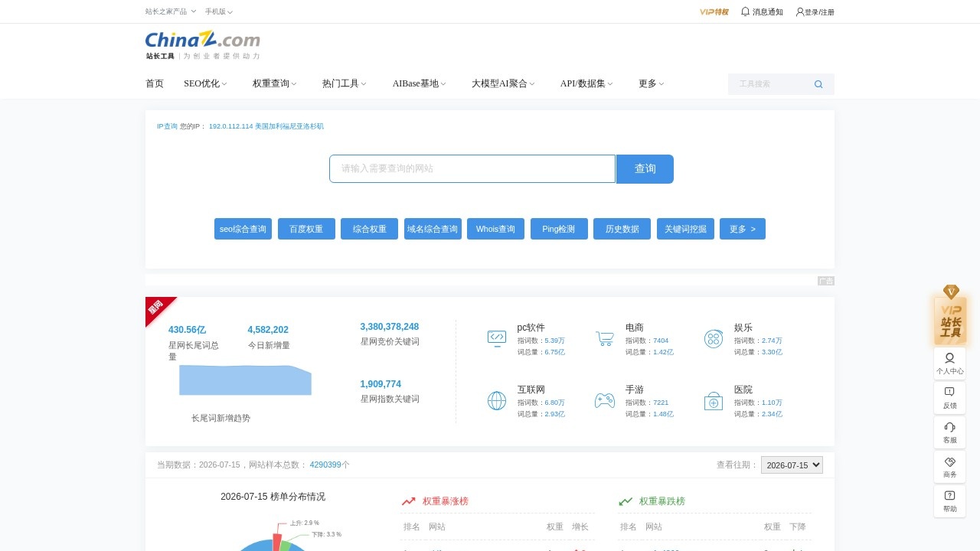
Task: Go to the 首页 nav item
Action: tap(155, 83)
